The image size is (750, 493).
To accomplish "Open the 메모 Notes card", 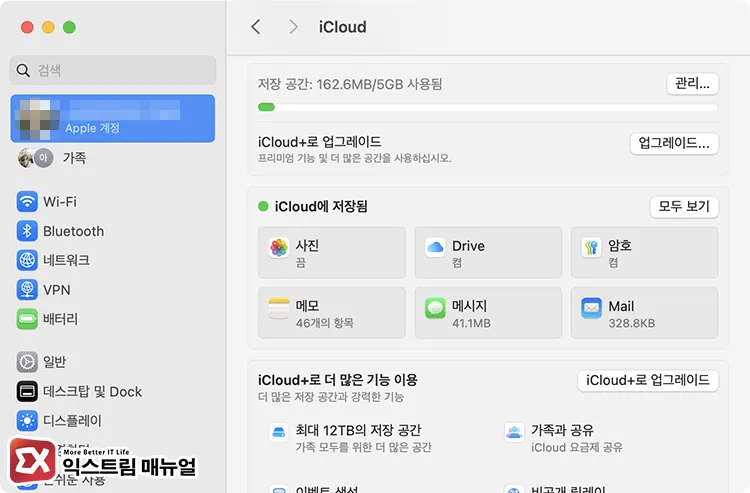I will (x=331, y=313).
